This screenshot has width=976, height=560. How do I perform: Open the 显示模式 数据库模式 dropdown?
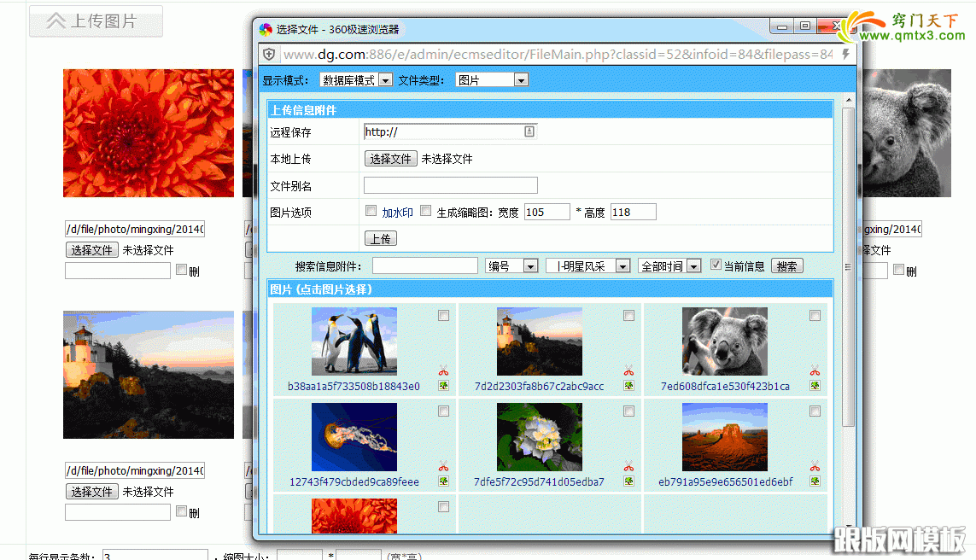pyautogui.click(x=356, y=80)
